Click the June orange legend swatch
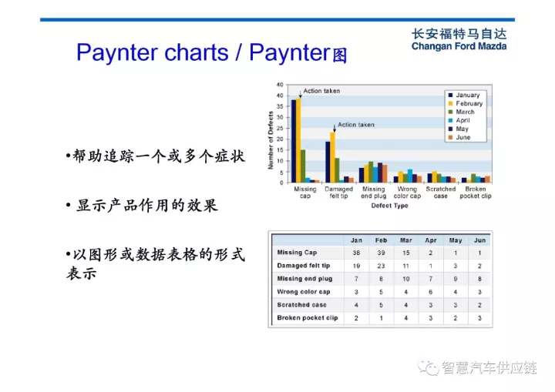 point(450,138)
